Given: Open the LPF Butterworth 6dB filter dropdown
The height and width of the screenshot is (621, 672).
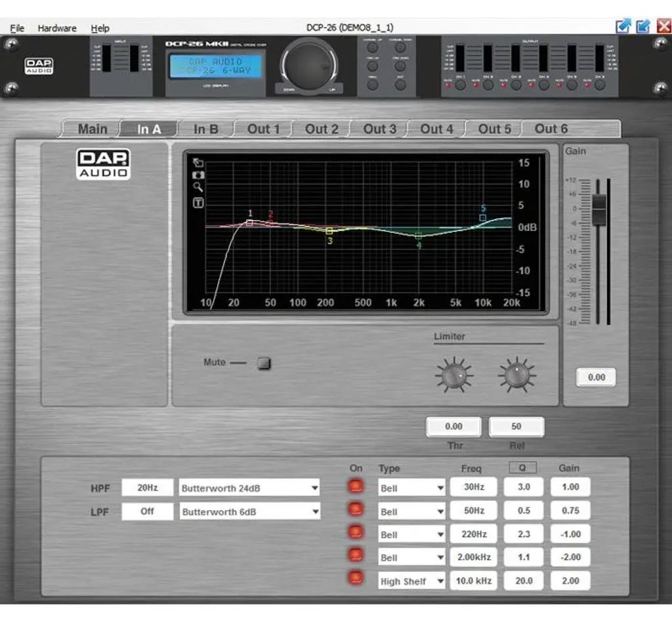Looking at the screenshot, I should coord(249,512).
